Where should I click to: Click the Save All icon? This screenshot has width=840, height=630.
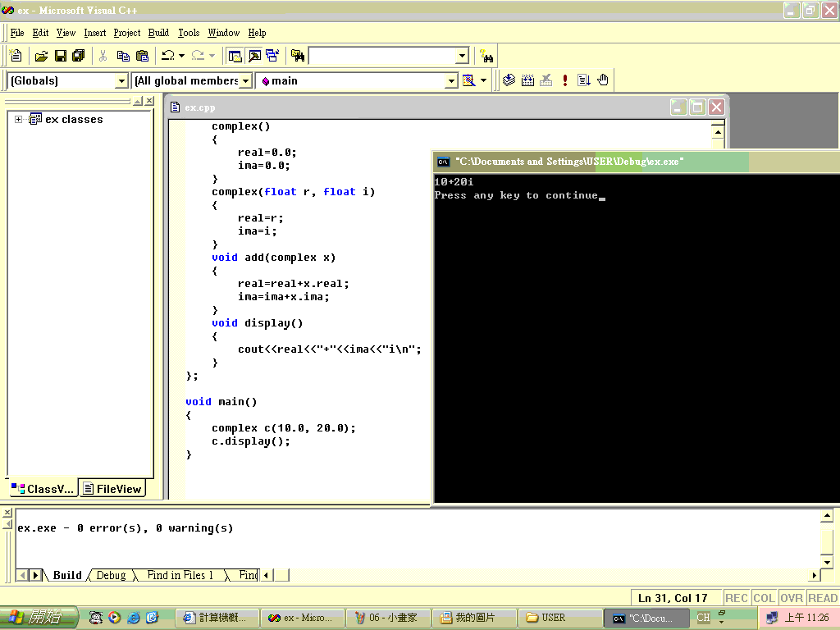(x=78, y=56)
